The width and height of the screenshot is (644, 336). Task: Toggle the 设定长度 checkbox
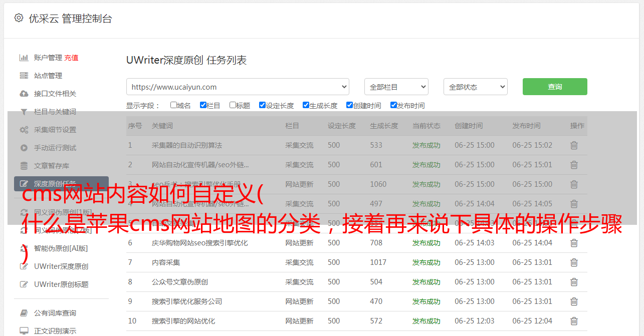262,105
